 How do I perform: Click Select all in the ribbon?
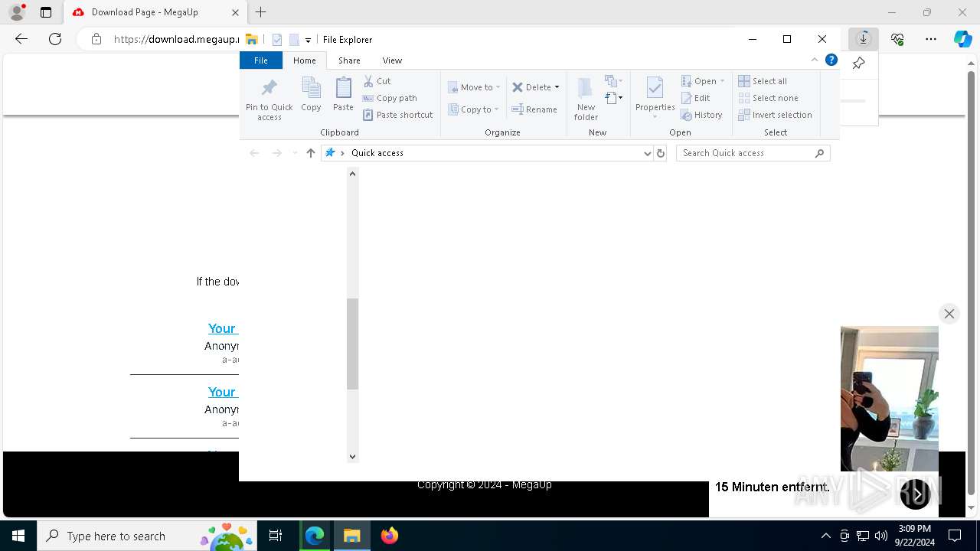[x=763, y=81]
